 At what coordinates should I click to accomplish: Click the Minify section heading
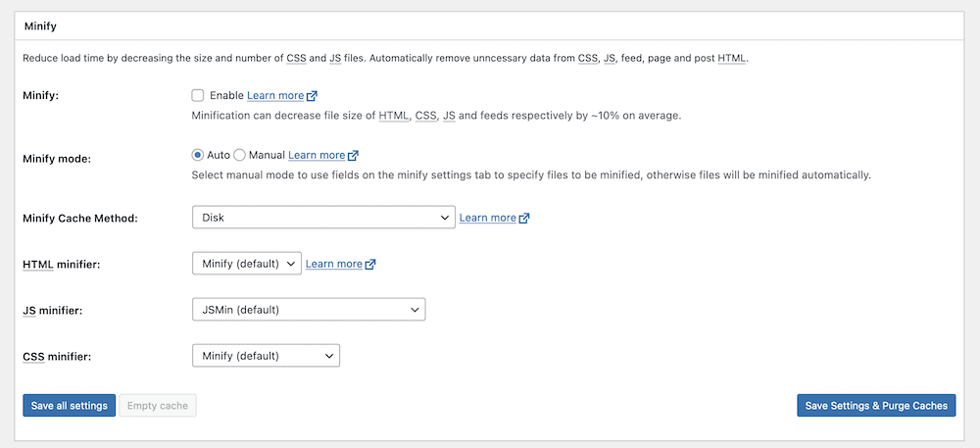pos(40,27)
